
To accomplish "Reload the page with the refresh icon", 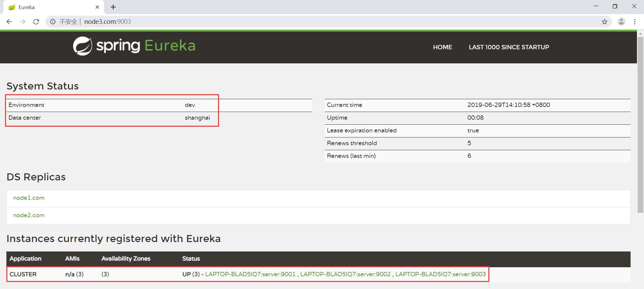I will tap(36, 22).
